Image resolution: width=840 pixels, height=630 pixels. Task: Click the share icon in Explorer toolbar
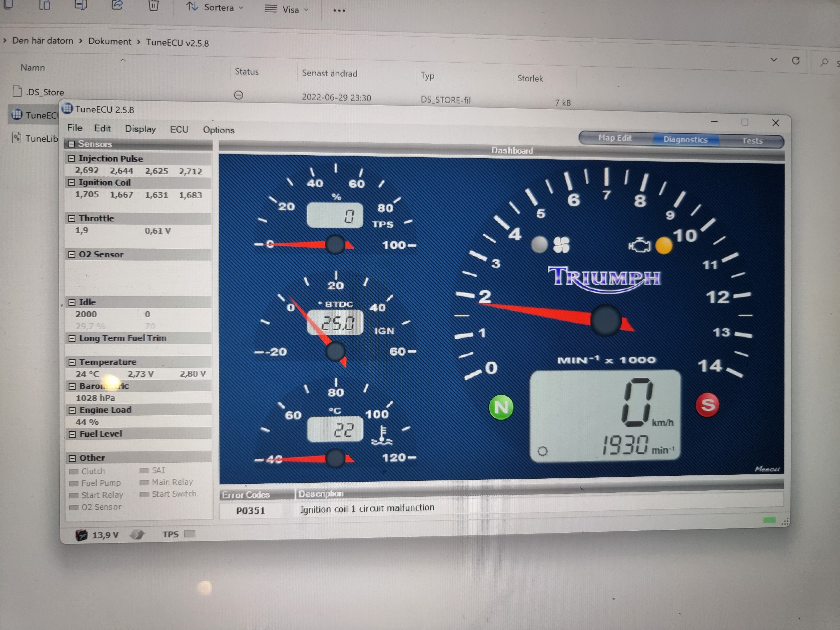[117, 5]
